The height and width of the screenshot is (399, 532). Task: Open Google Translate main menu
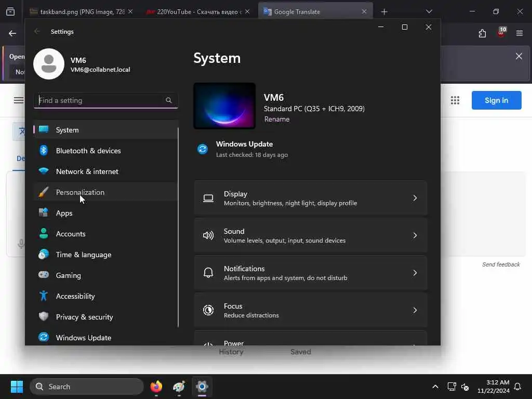click(x=18, y=100)
